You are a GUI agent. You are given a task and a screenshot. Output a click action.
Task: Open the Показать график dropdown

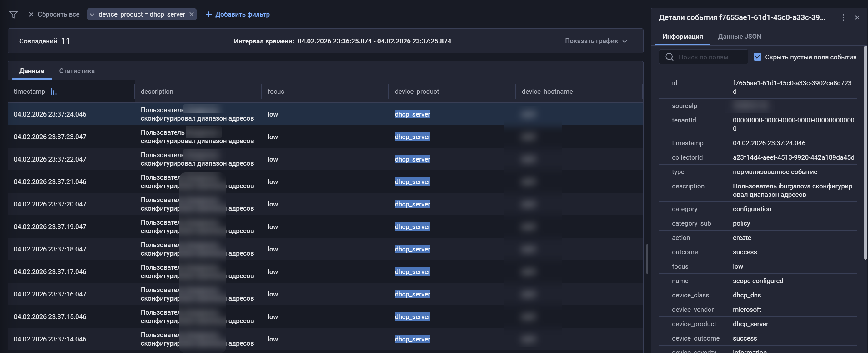pos(591,41)
